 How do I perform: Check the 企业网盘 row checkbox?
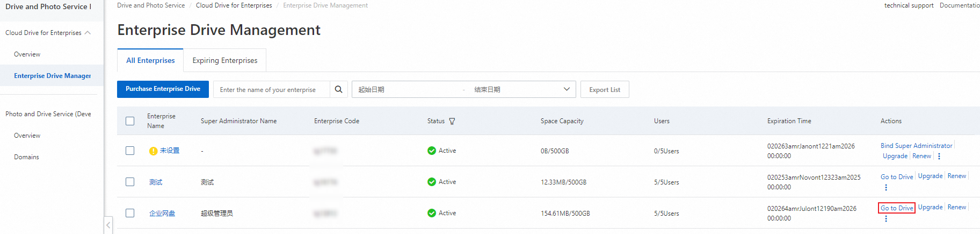click(130, 213)
